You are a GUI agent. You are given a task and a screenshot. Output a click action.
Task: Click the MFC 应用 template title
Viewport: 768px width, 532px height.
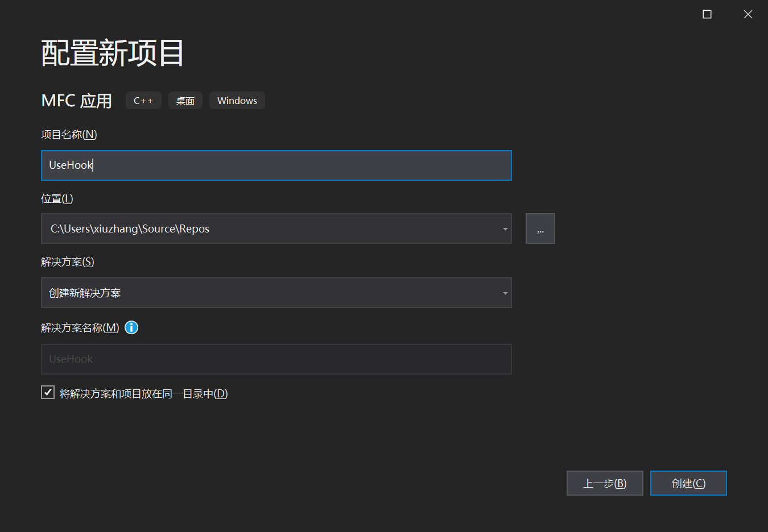(77, 101)
